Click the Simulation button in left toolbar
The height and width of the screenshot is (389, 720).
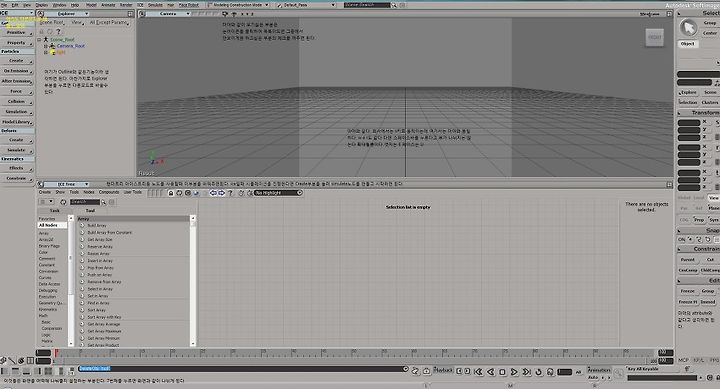coord(17,112)
